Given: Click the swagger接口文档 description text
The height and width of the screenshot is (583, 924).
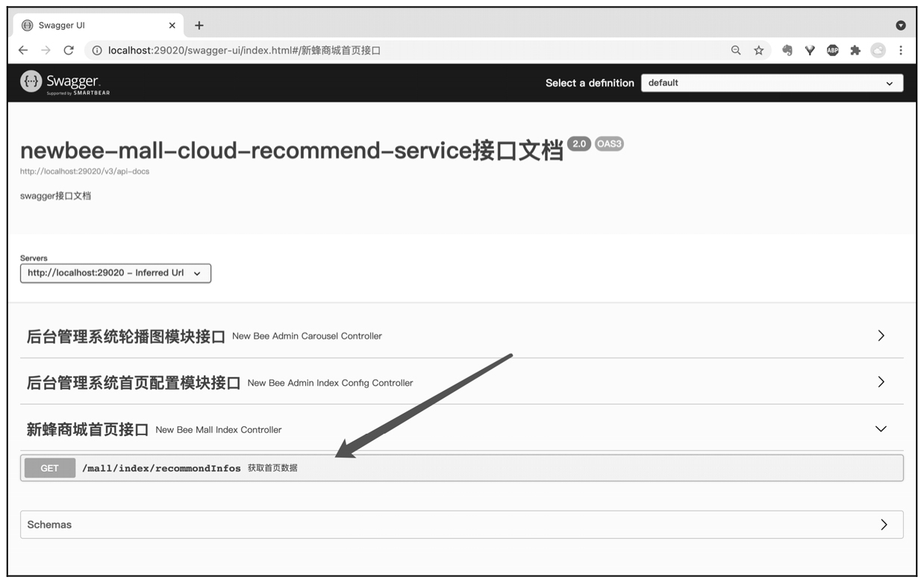Looking at the screenshot, I should pyautogui.click(x=56, y=196).
